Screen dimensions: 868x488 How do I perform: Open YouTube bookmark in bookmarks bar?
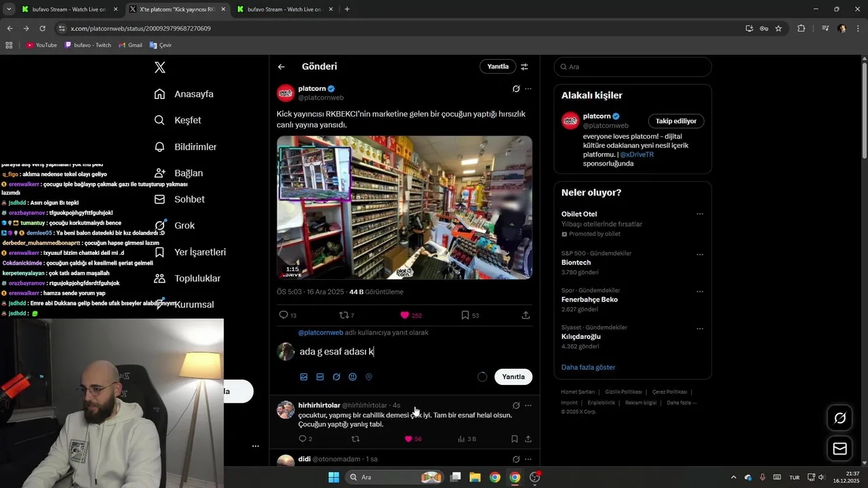click(x=42, y=45)
